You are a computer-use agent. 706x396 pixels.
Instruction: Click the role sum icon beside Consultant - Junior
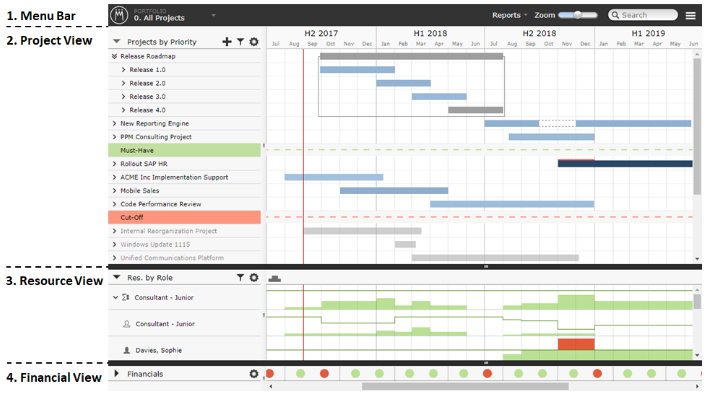[x=126, y=297]
